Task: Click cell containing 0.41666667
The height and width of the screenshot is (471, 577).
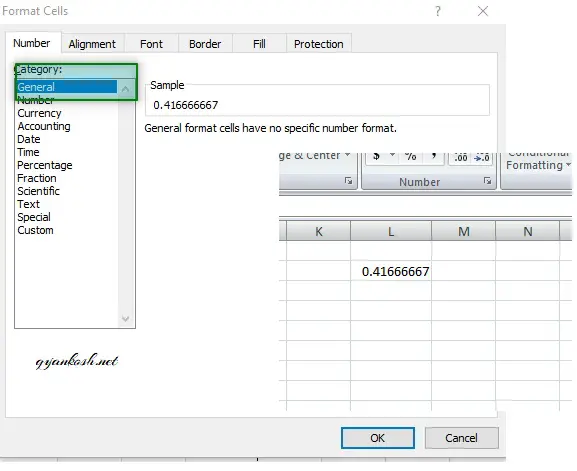Action: [391, 272]
